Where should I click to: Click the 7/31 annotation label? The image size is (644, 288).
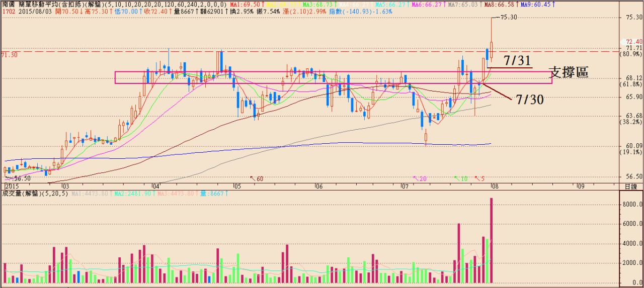[517, 61]
